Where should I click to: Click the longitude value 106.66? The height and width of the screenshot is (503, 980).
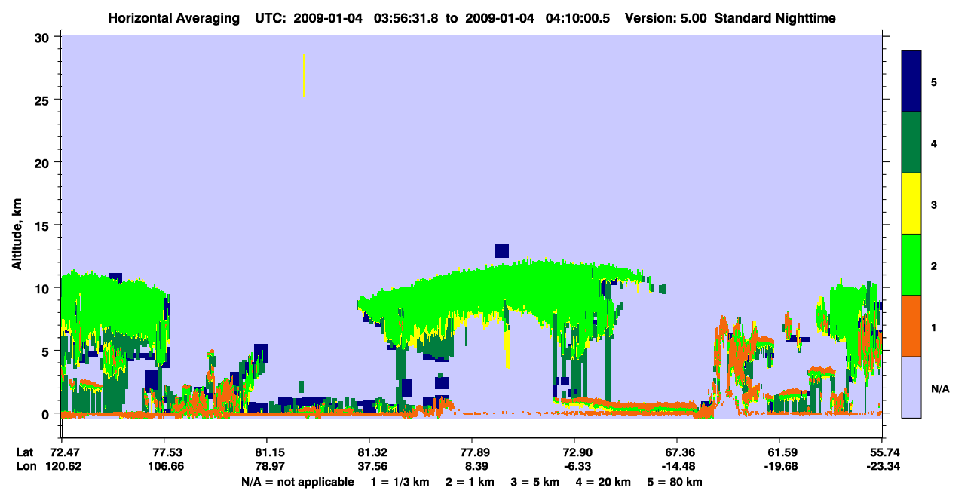tap(164, 466)
